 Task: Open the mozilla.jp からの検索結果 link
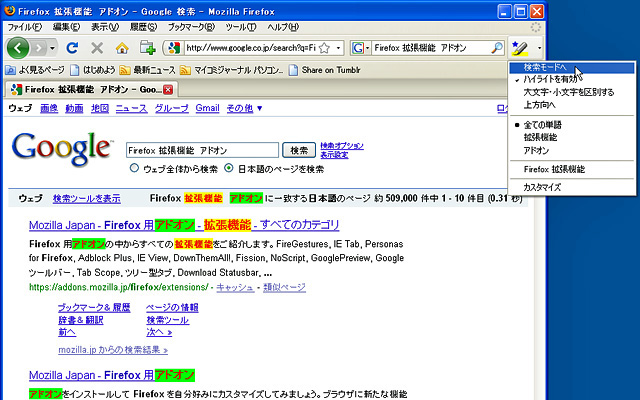(113, 350)
